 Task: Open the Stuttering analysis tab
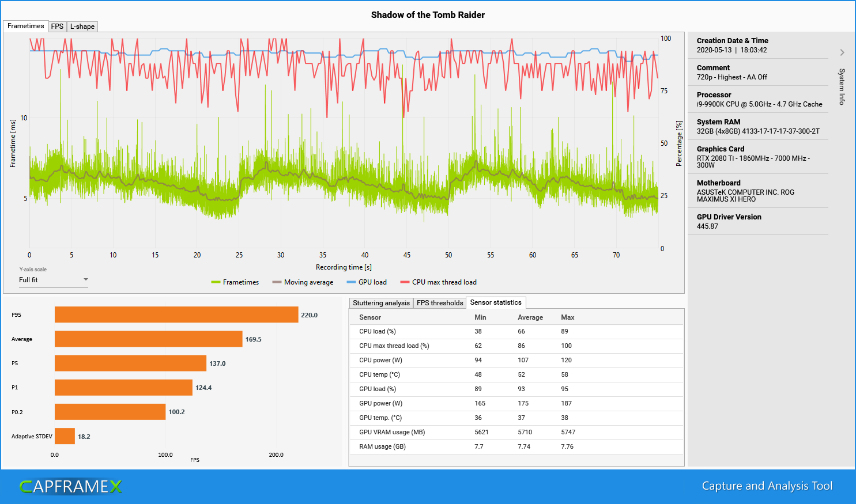(381, 303)
